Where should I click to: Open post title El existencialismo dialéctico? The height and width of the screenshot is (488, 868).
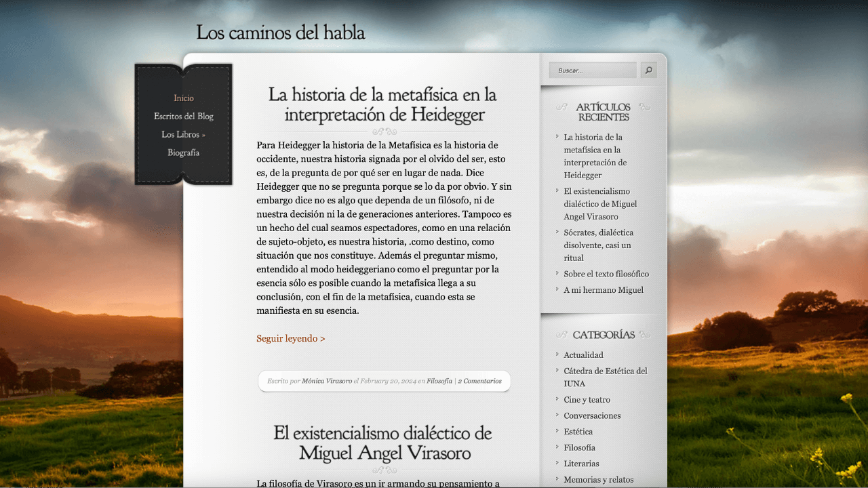click(x=382, y=443)
